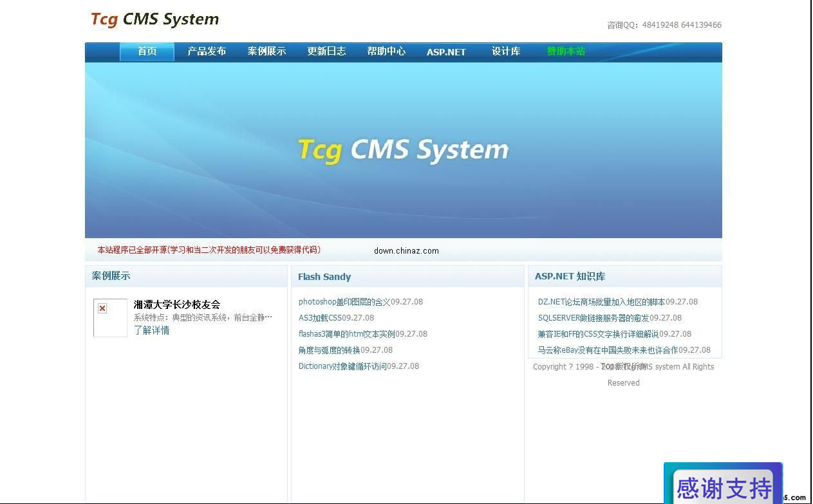Open the 更新日志 menu item

[x=326, y=51]
